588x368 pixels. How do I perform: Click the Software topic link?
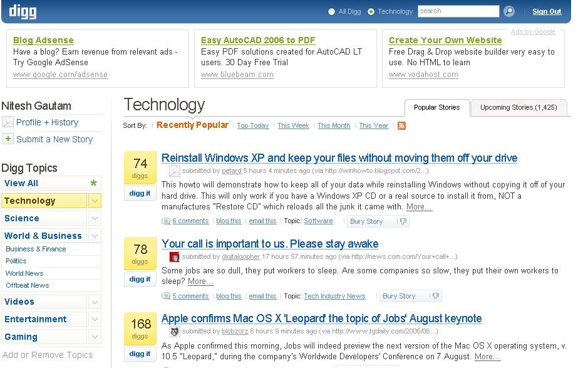318,221
